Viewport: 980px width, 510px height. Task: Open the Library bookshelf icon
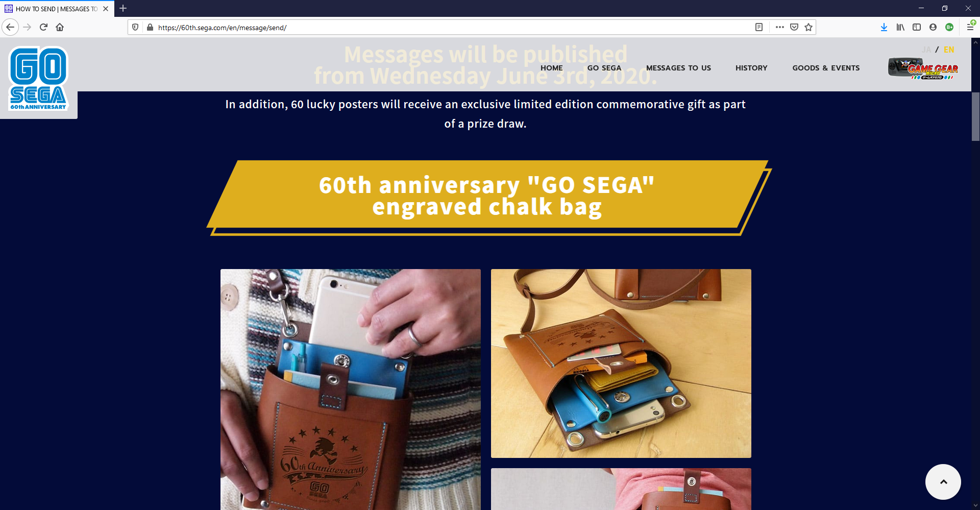900,27
